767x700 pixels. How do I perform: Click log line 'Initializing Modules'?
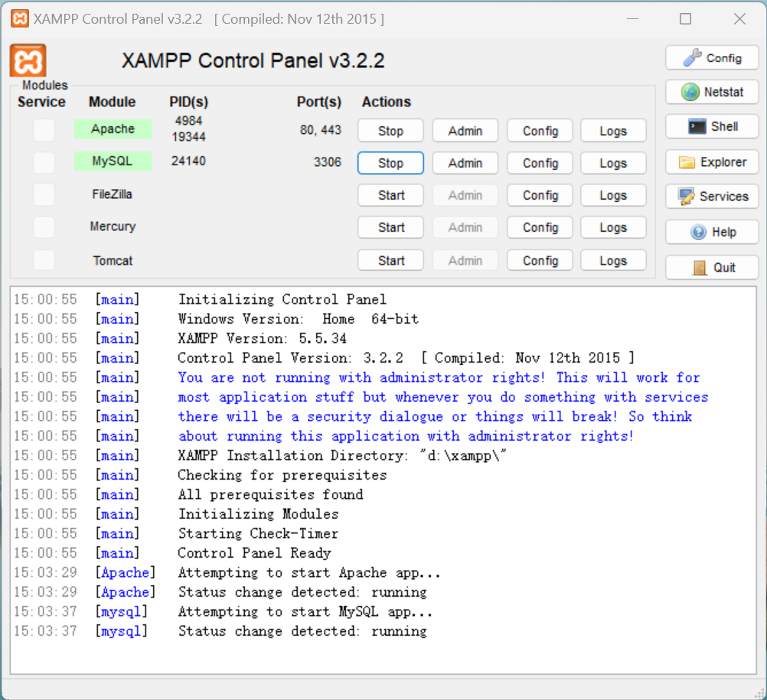coord(258,514)
